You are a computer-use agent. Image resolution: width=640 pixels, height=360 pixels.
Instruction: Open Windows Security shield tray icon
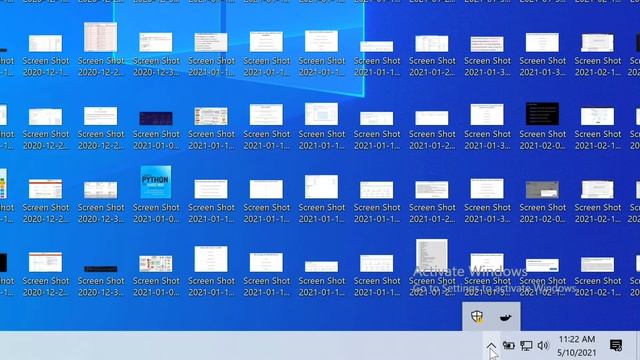click(477, 316)
